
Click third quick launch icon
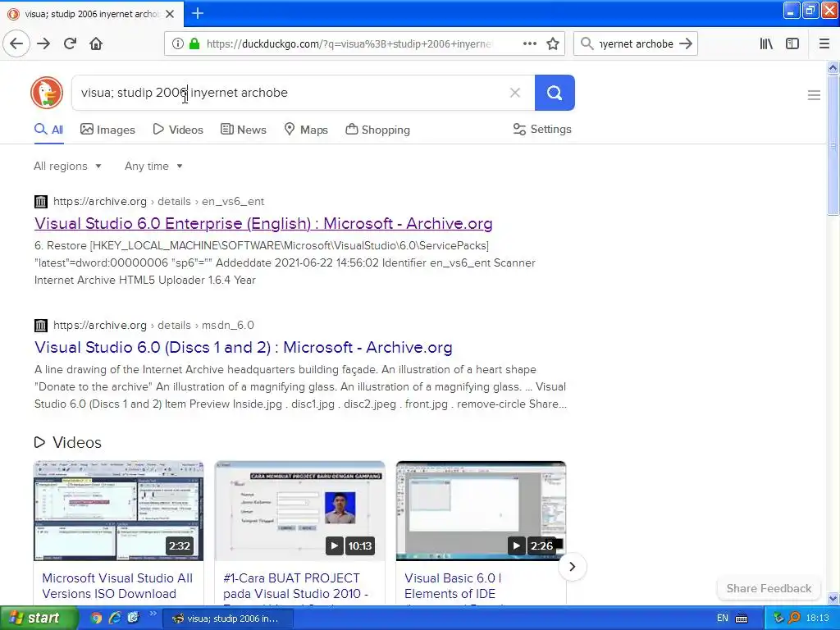[x=133, y=619]
